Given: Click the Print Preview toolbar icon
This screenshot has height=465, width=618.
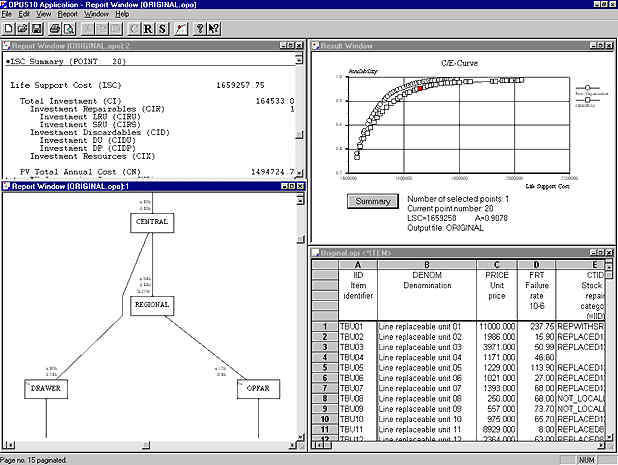Looking at the screenshot, I should 68,28.
